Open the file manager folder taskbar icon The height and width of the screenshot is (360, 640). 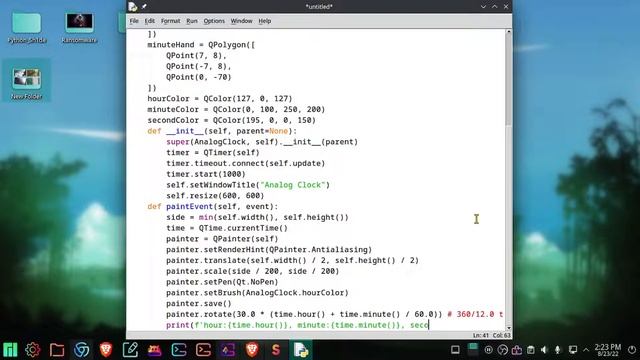pyautogui.click(x=57, y=350)
